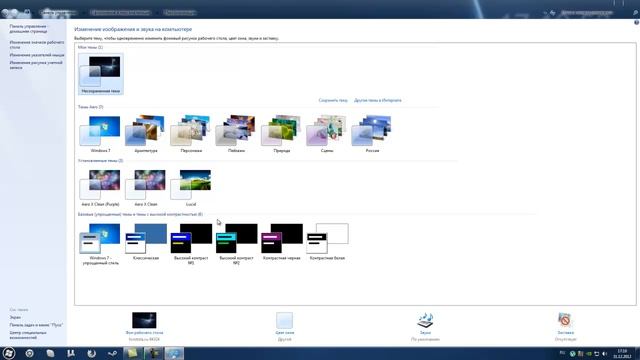Apply the Пейзажи theme
Screen dimensions: 640x360
coord(236,133)
